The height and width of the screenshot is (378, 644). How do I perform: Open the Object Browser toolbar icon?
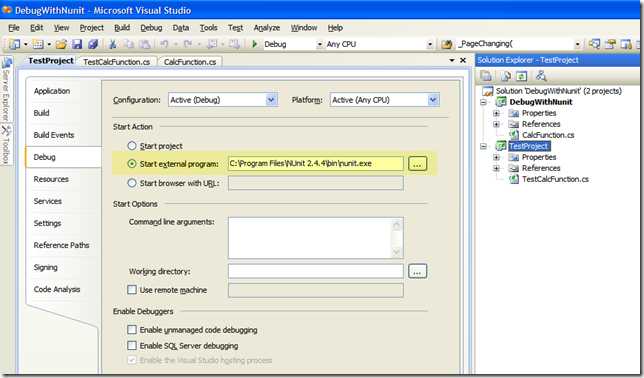[626, 44]
